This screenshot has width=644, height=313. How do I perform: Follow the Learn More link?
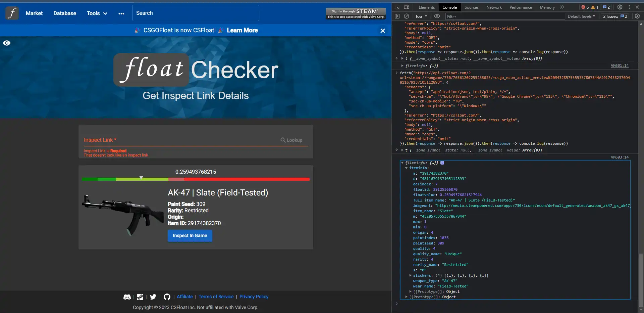242,30
